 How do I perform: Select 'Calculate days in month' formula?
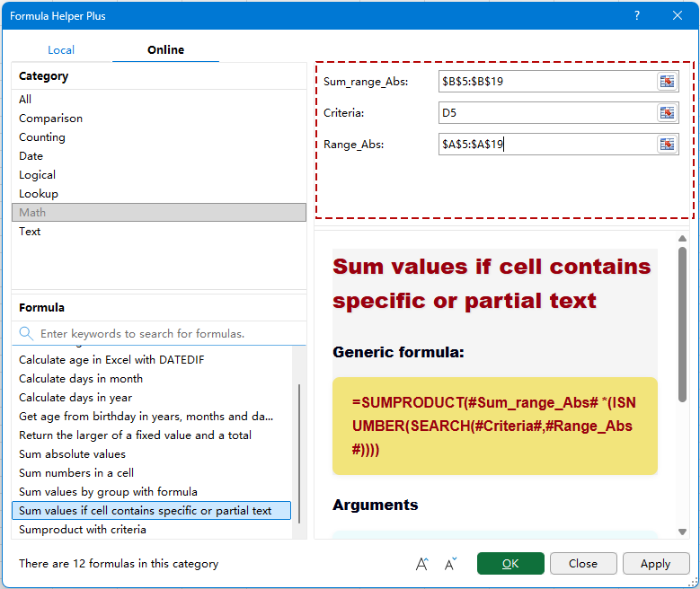point(152,378)
